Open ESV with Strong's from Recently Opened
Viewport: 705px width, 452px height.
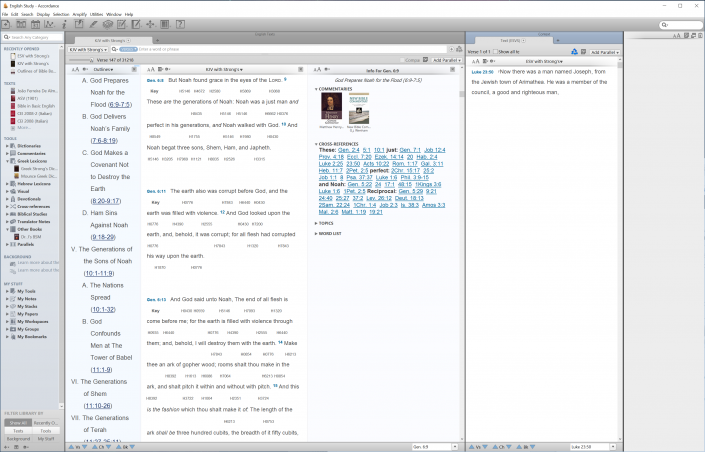point(33,56)
